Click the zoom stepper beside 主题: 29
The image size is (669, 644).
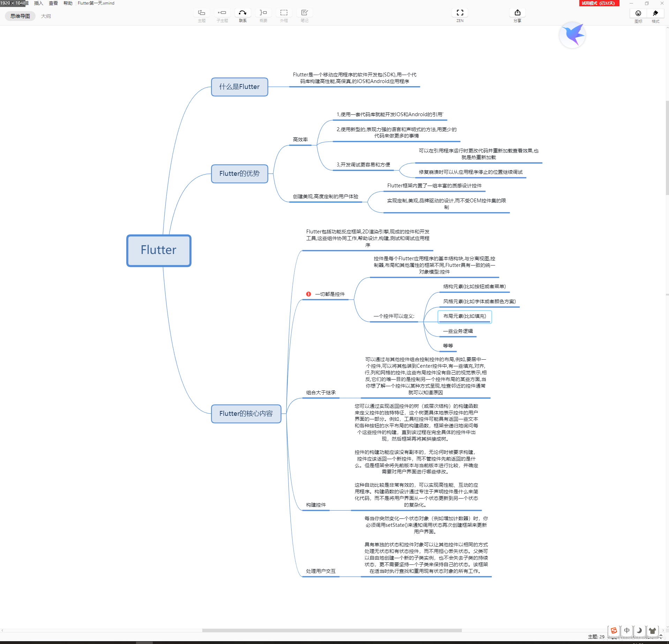point(661,637)
